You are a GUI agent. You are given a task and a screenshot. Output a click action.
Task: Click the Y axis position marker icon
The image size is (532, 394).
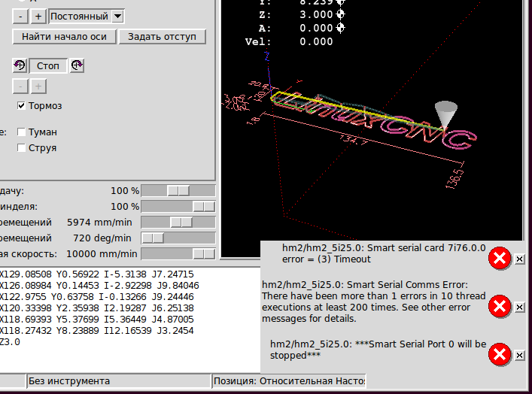340,2
